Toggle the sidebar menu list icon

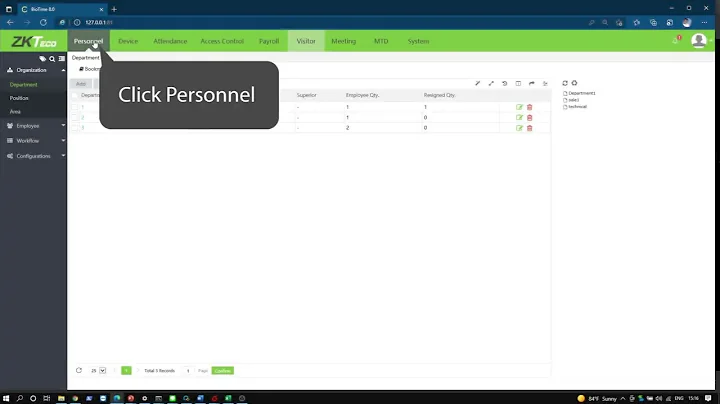(62, 59)
